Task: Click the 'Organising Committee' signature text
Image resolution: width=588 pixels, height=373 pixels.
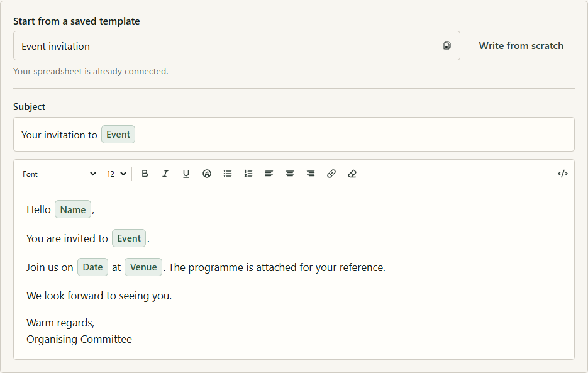Action: click(x=79, y=339)
